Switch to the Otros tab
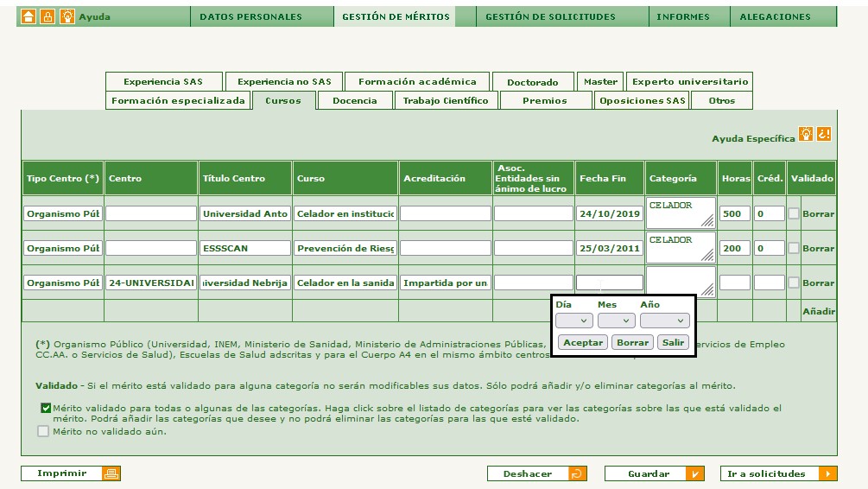 (x=722, y=101)
